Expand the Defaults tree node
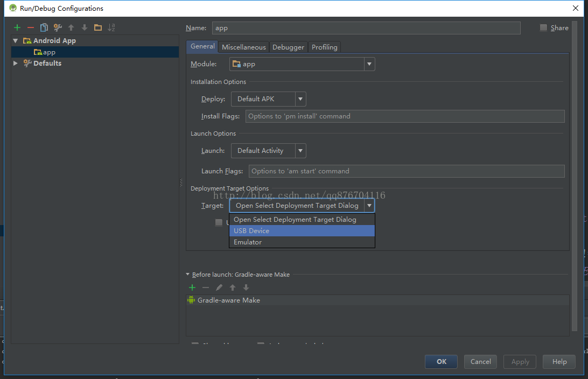The width and height of the screenshot is (588, 379). point(16,63)
